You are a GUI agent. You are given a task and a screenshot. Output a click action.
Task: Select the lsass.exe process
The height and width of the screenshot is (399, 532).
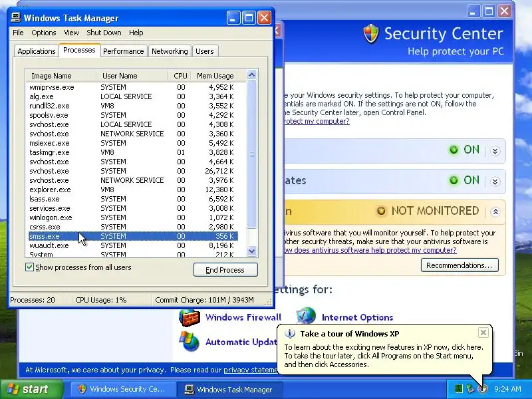(133, 199)
